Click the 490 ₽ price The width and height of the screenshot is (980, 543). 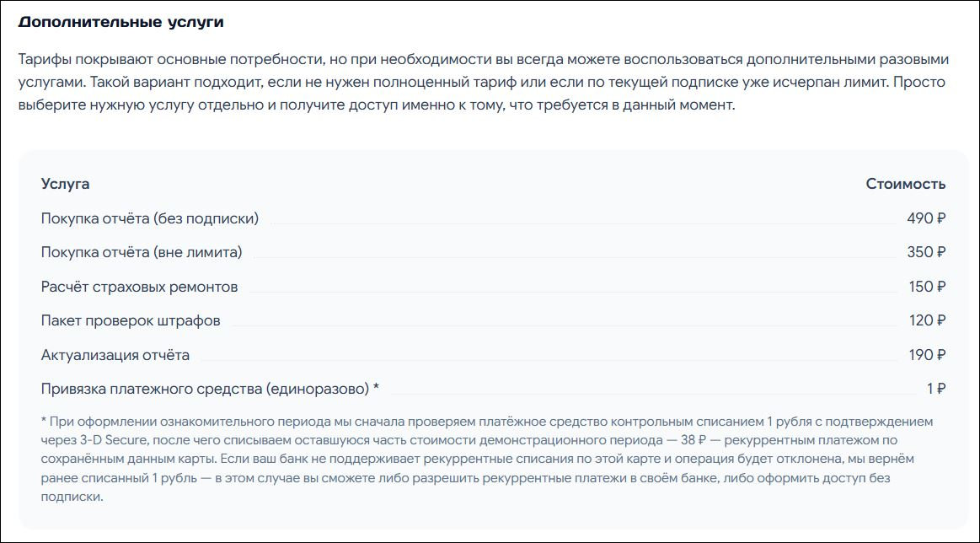pos(925,218)
